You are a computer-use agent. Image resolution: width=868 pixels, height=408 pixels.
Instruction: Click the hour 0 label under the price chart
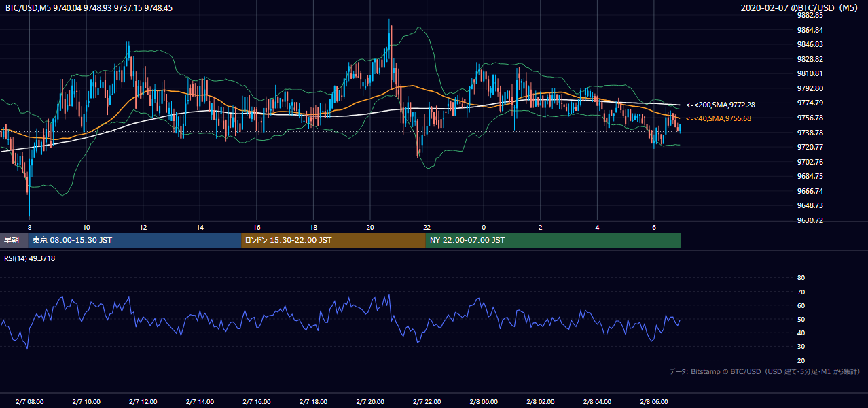(484, 228)
